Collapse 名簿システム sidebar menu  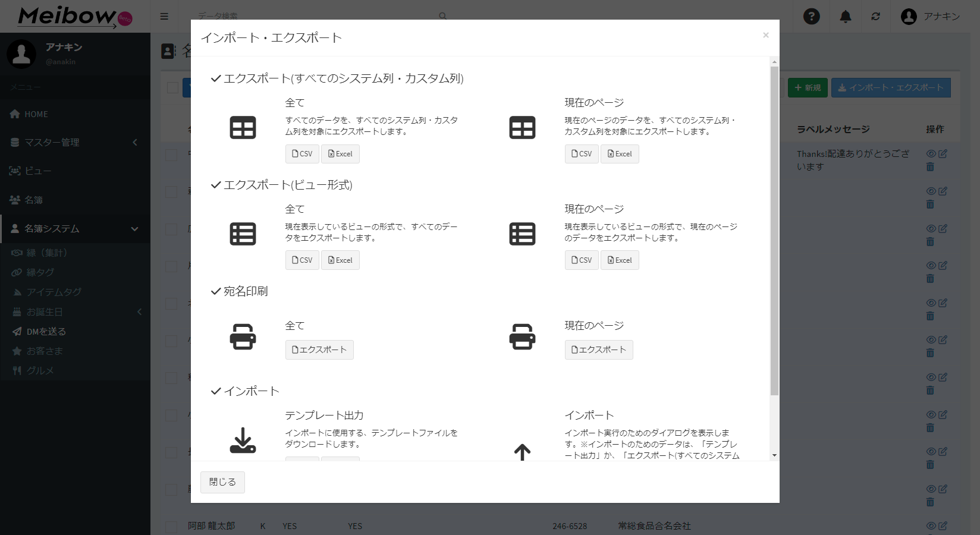coord(75,228)
